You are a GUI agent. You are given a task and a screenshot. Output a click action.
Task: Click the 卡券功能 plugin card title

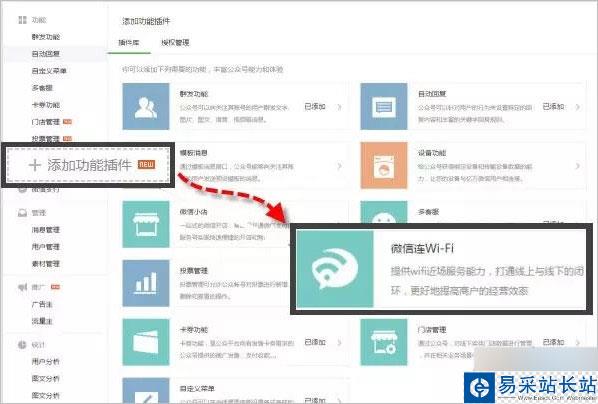194,330
